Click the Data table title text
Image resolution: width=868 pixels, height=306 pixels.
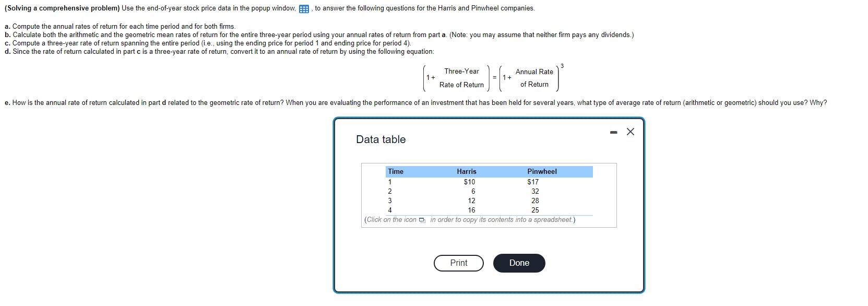tap(380, 139)
